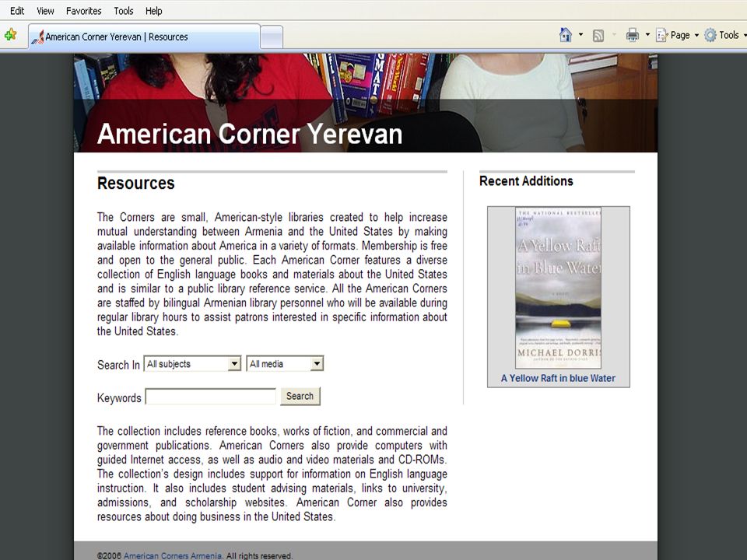Open the Tools menu in menu bar
Viewport: 747px width, 560px height.
(x=124, y=10)
